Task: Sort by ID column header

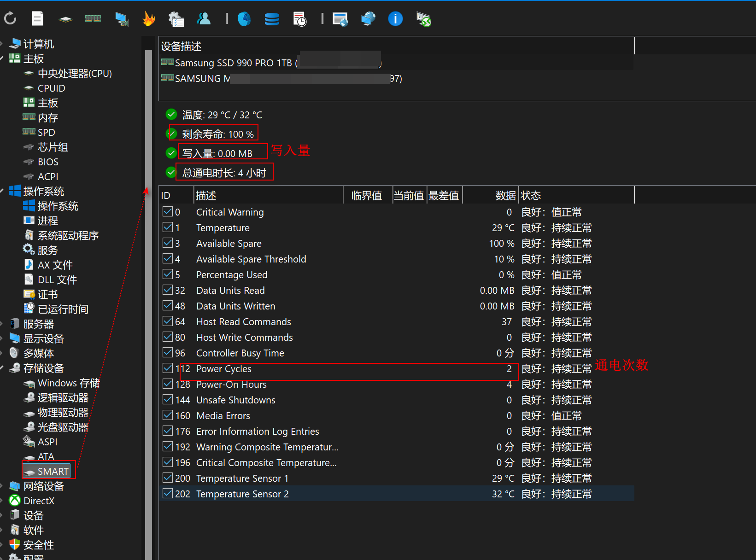Action: [x=176, y=195]
